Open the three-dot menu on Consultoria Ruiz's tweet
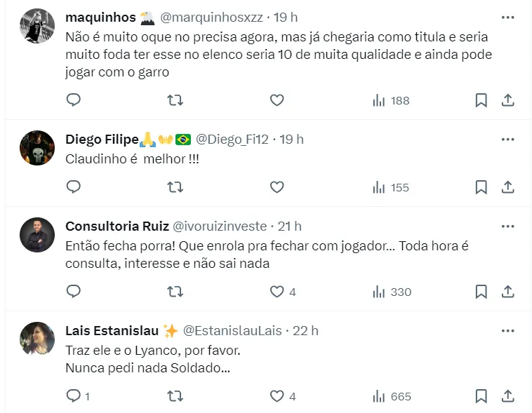The height and width of the screenshot is (413, 532). (x=507, y=226)
